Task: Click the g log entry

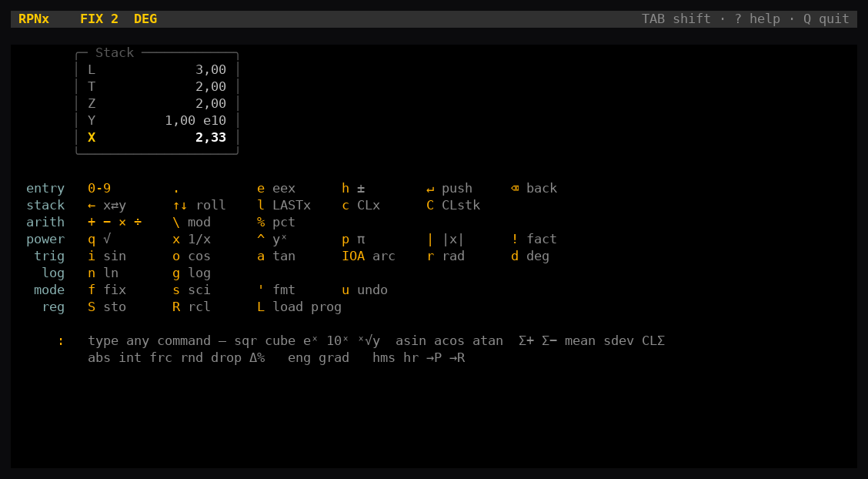Action: tap(192, 273)
